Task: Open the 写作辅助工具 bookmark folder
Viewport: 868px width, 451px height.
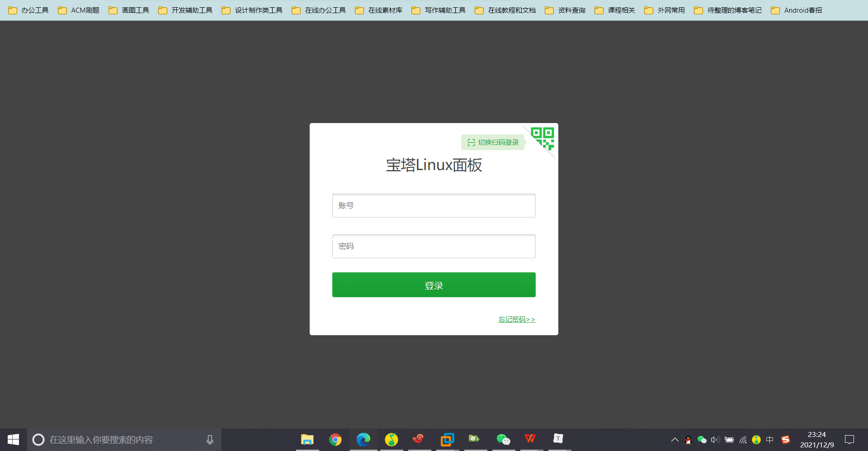Action: (439, 10)
